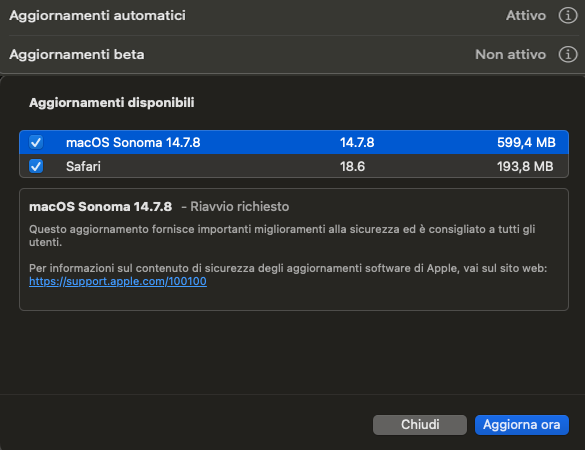
Task: Click the 193,8 MB size value
Action: (525, 166)
